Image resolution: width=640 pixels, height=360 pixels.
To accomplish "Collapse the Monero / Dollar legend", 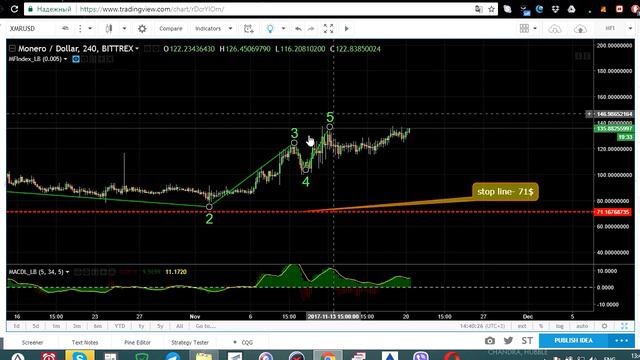I will [12, 49].
